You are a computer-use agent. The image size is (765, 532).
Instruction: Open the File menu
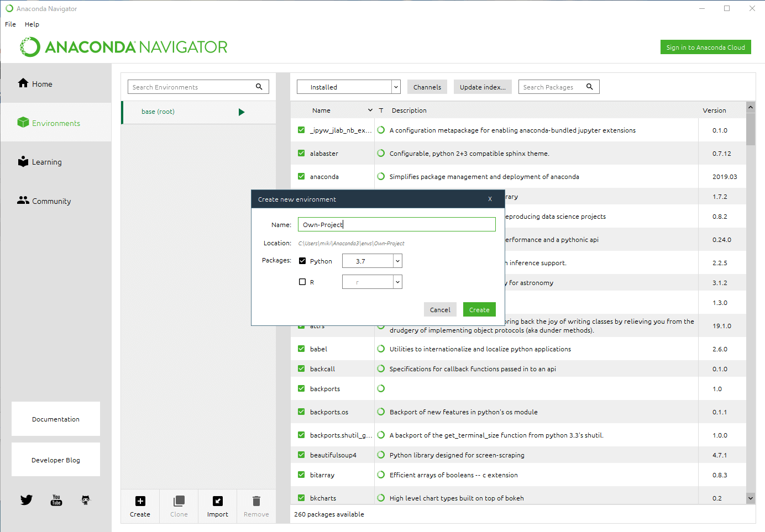coord(11,24)
